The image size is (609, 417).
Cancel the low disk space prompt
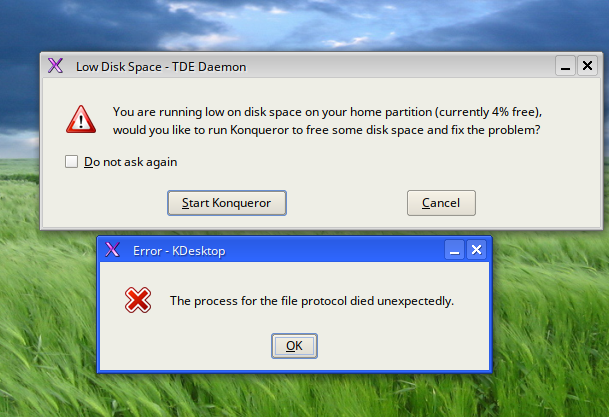point(441,203)
